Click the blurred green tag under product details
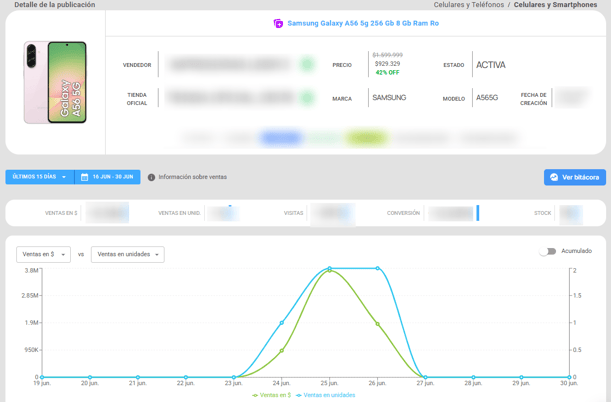 [366, 138]
